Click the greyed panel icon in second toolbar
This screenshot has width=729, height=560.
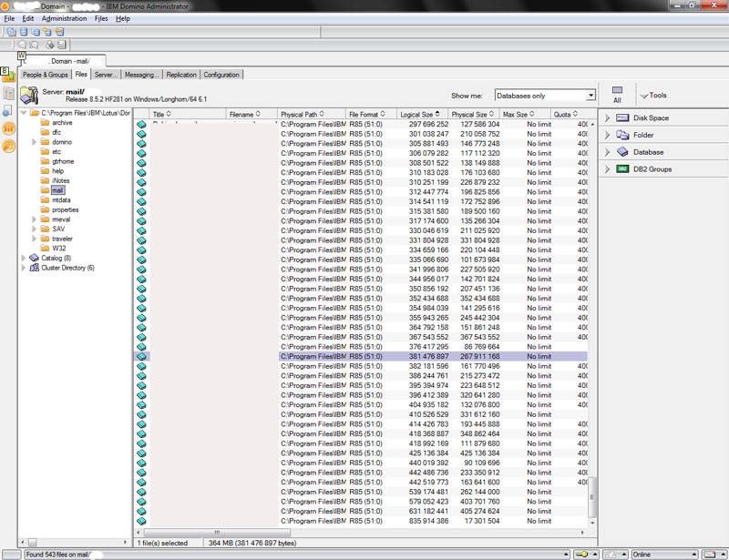coord(61,45)
